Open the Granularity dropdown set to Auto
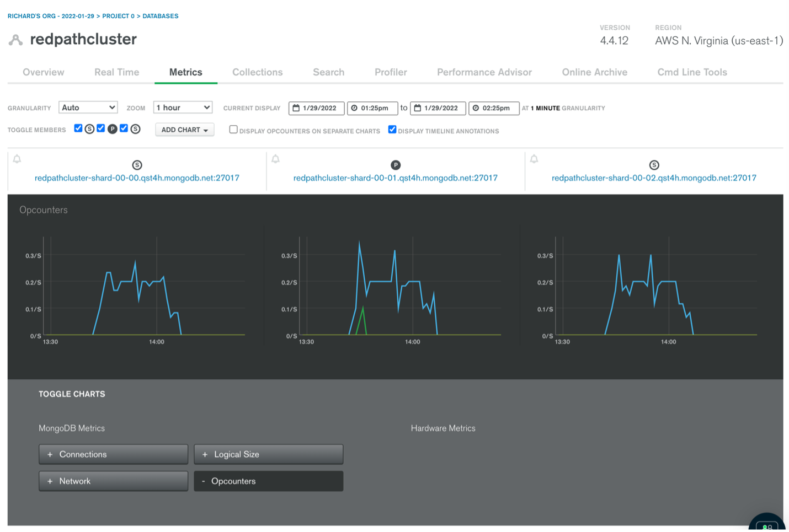The height and width of the screenshot is (532, 789). (x=88, y=108)
